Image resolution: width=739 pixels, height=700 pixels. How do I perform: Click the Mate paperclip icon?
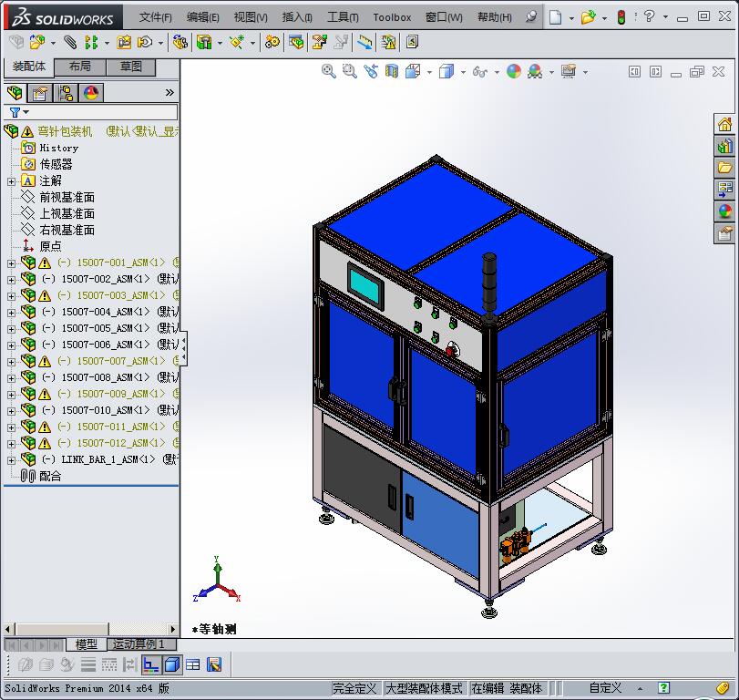[70, 43]
